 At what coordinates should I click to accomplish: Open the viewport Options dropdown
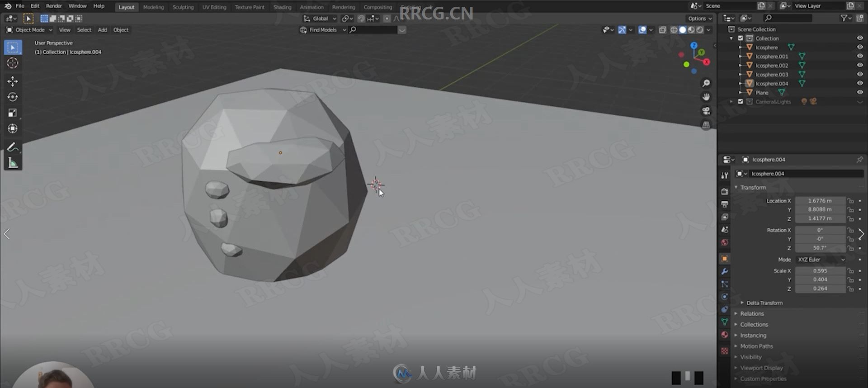pyautogui.click(x=700, y=19)
